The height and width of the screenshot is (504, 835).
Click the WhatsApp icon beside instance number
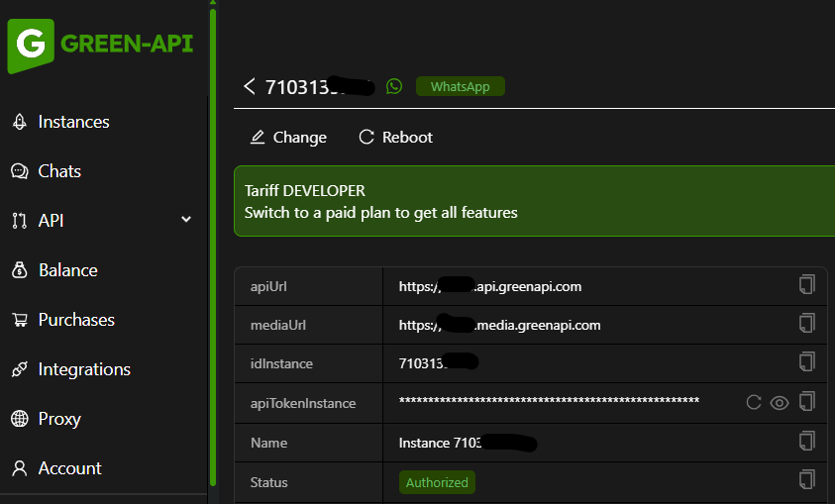pos(394,87)
